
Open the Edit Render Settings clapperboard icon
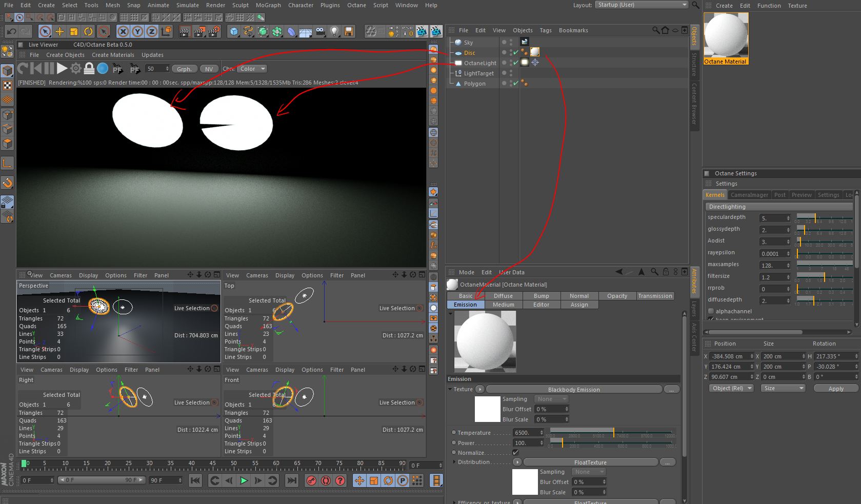coord(214,32)
